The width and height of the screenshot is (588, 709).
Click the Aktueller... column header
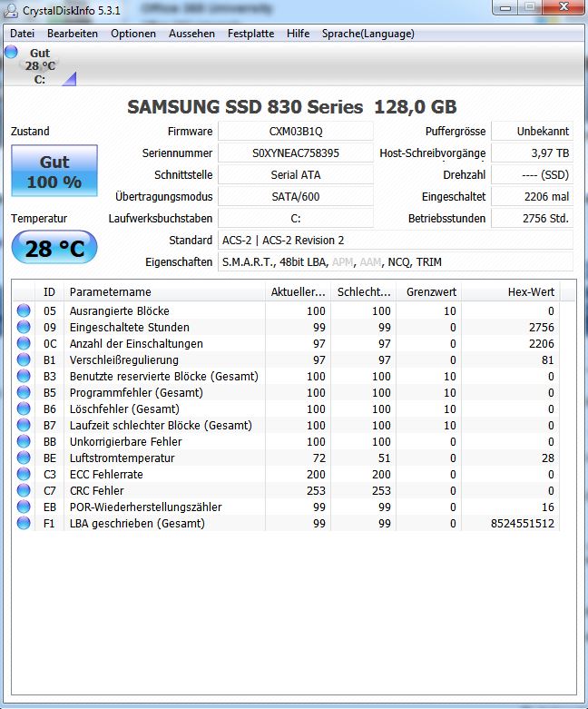(x=298, y=291)
